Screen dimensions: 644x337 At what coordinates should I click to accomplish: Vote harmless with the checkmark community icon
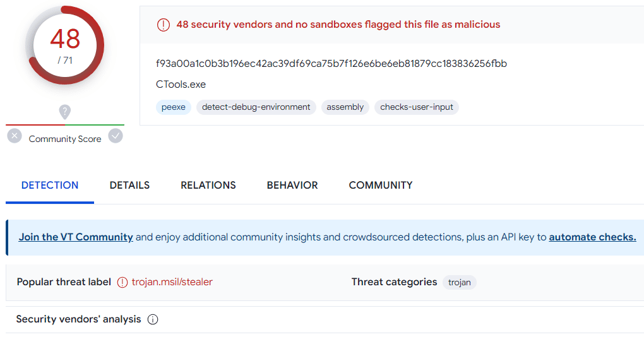(116, 136)
